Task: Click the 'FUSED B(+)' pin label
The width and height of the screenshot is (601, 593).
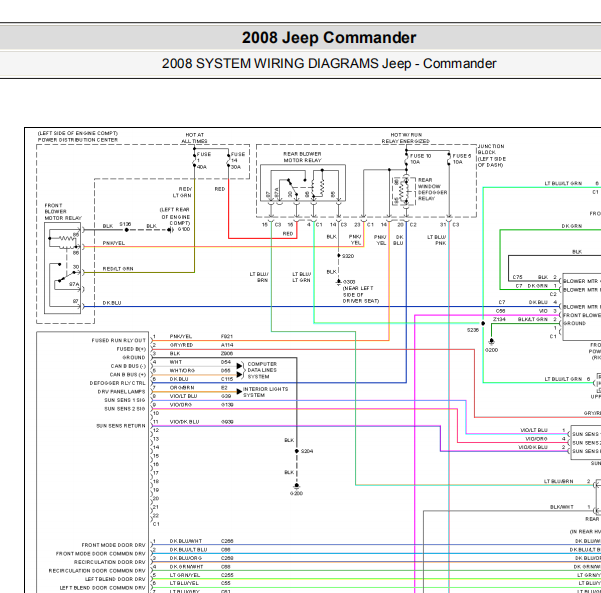Action: [x=131, y=349]
